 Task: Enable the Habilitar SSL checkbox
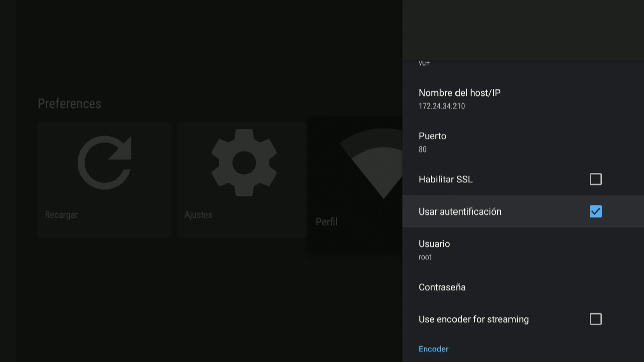596,179
